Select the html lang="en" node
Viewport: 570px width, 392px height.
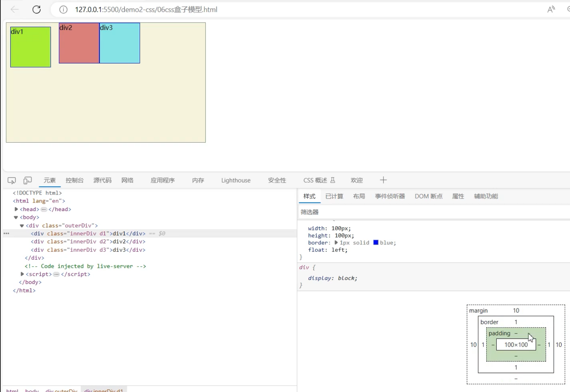click(39, 201)
